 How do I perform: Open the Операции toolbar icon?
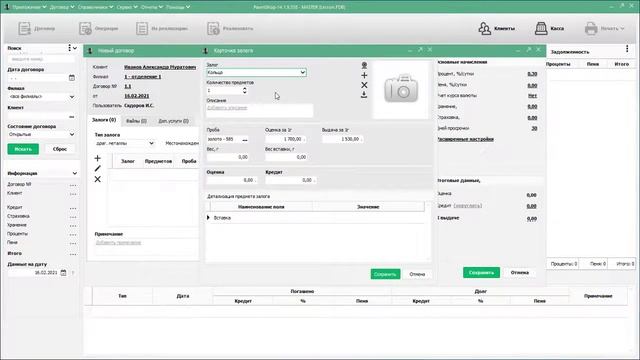tap(85, 29)
